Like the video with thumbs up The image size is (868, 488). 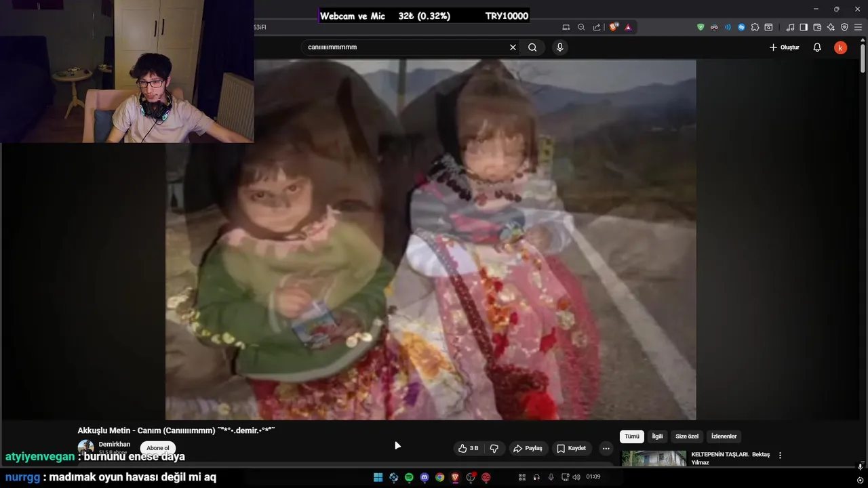coord(468,448)
